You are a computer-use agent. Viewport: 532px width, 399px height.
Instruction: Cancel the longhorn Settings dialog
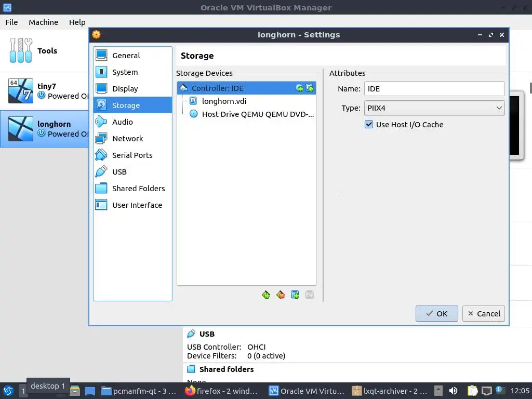tap(484, 313)
